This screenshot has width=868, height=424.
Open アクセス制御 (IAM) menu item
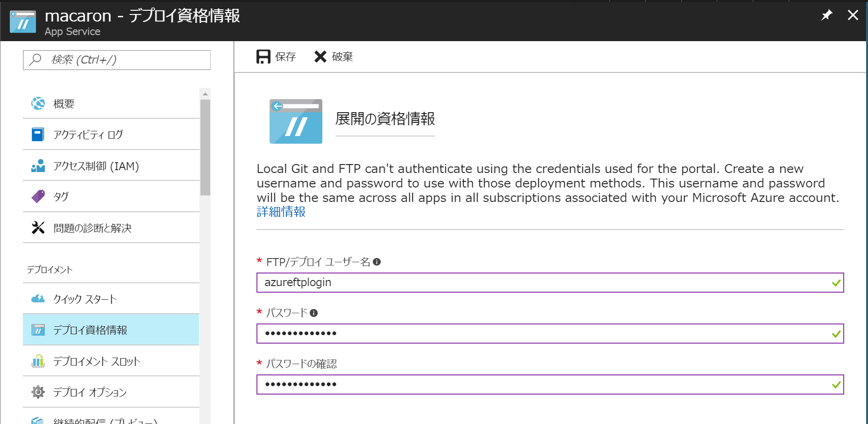tap(111, 166)
